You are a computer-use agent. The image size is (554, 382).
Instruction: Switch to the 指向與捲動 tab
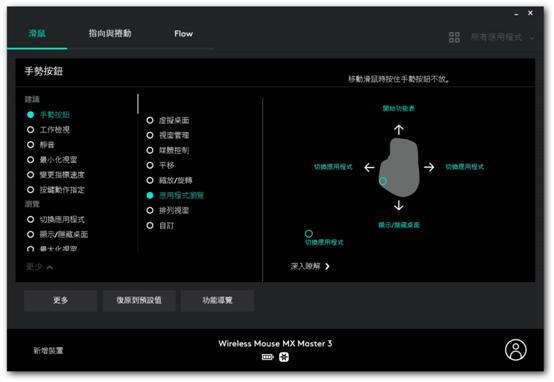pos(110,34)
